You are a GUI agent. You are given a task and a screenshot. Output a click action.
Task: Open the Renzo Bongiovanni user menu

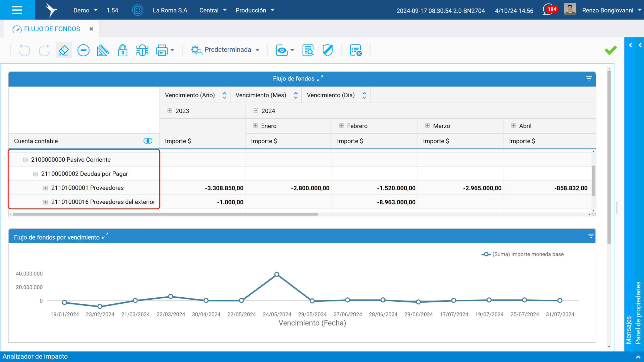click(612, 10)
